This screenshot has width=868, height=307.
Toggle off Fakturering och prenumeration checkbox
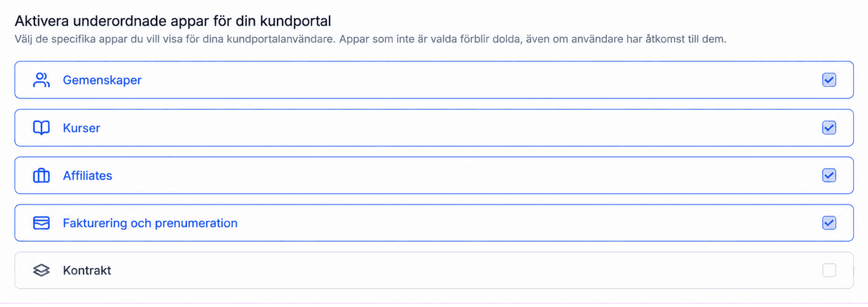(829, 223)
